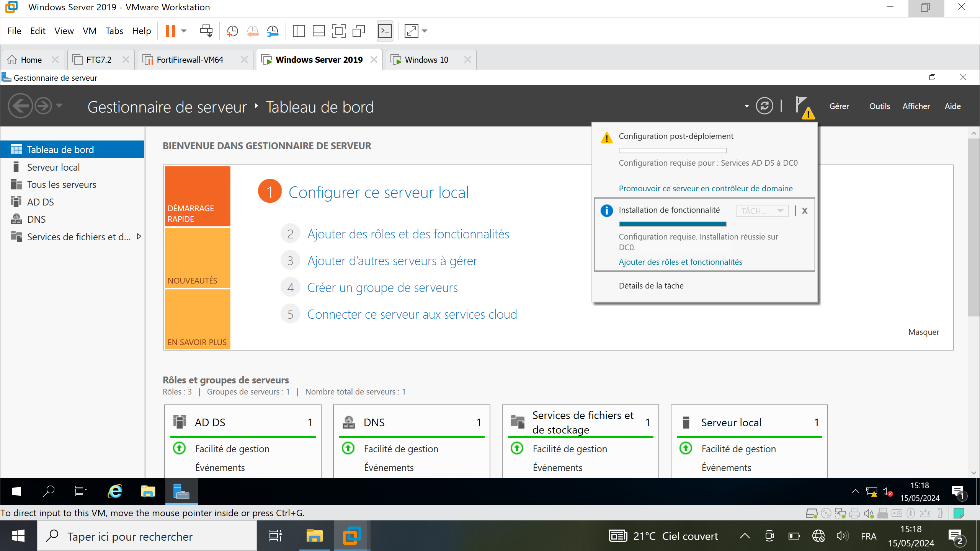
Task: Close the FortiFirewall-VM64 tab
Action: [x=244, y=60]
